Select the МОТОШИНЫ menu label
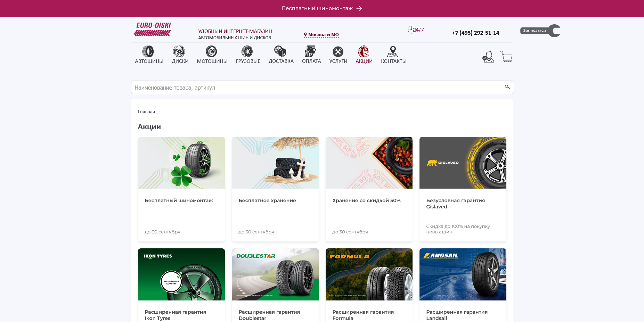Screen dimensions: 644x322 212,61
